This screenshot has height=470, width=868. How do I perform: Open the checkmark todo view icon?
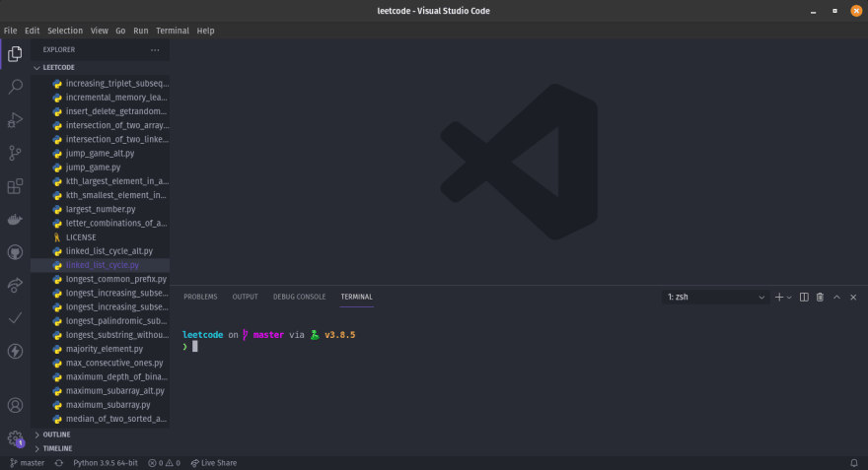(x=15, y=318)
